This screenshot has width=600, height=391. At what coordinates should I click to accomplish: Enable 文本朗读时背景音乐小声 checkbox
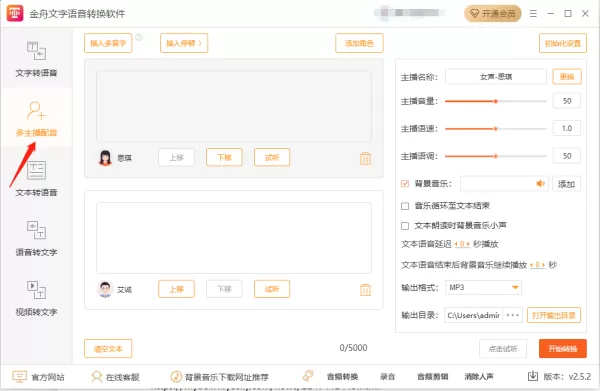[405, 226]
